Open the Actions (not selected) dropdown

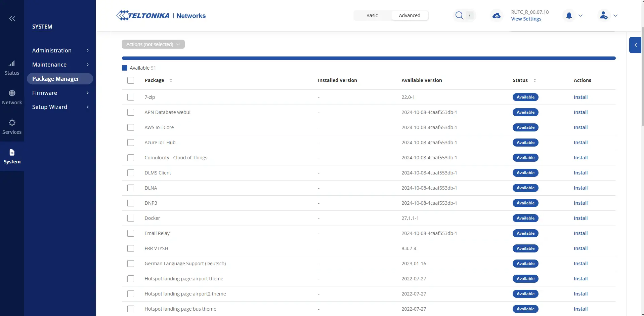[x=153, y=44]
